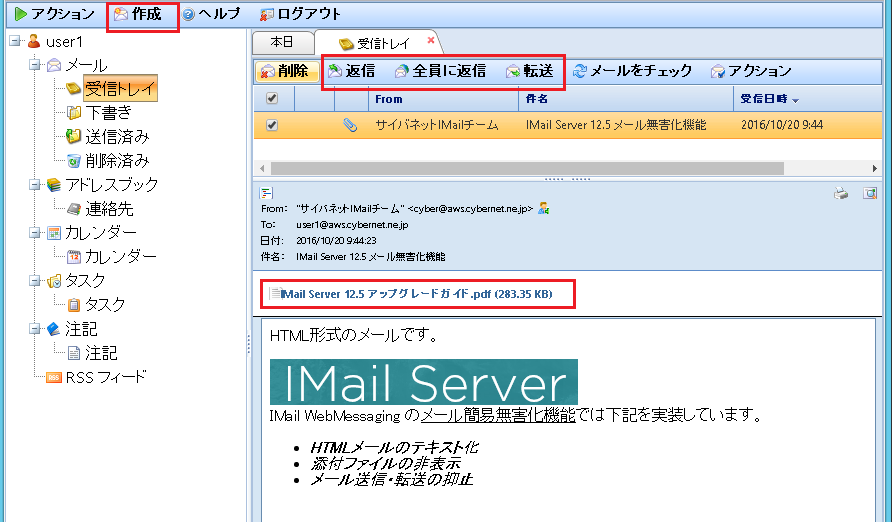
Task: Click the books icon beside アドレスブック
Action: coord(53,184)
